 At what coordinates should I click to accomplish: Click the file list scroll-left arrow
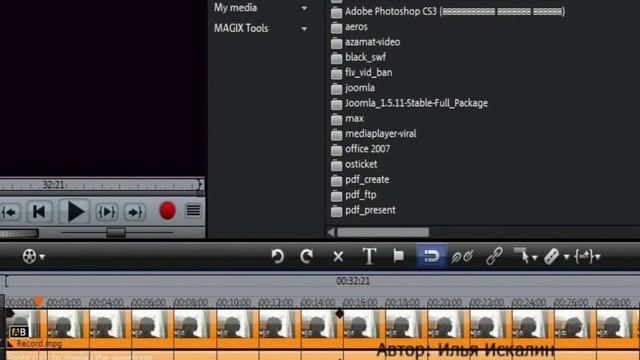331,232
